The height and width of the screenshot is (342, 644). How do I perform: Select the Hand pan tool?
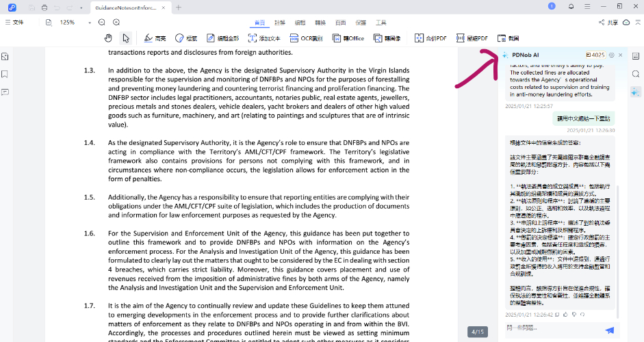(x=108, y=38)
